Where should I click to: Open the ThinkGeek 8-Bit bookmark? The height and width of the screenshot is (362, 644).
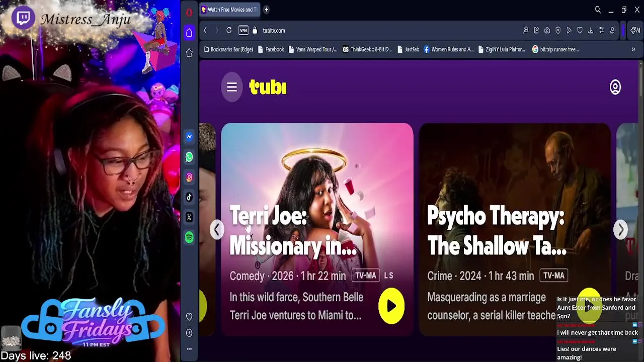pos(367,49)
